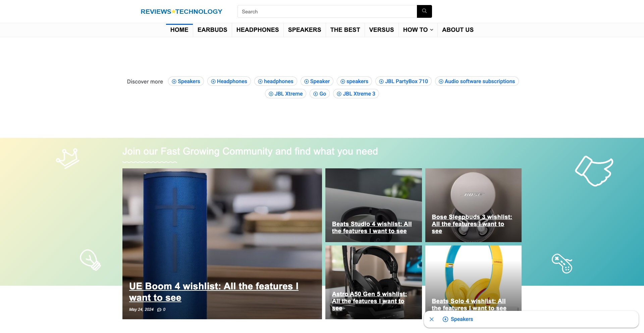Click inside the Search input field
644x333 pixels.
click(x=327, y=11)
